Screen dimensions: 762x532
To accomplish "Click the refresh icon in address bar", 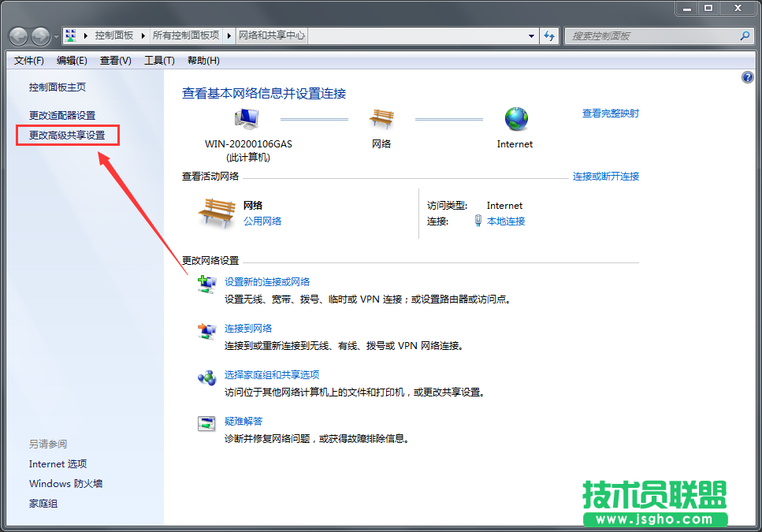I will click(549, 35).
